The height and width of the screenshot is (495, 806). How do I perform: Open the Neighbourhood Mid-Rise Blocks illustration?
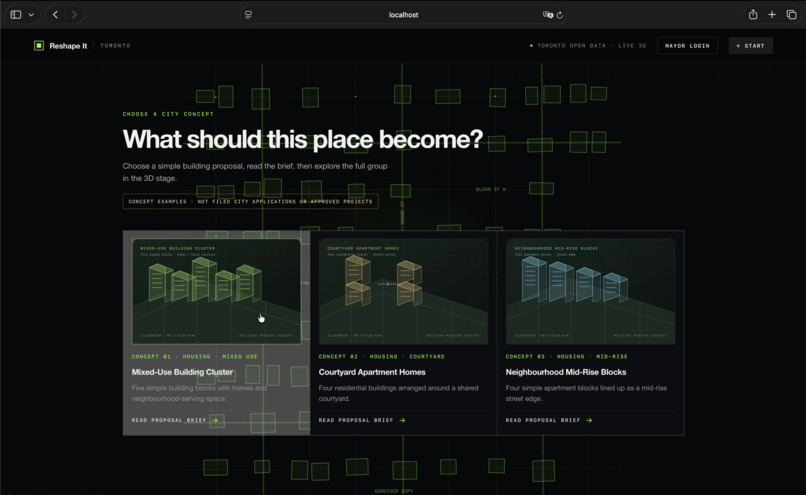click(x=591, y=291)
